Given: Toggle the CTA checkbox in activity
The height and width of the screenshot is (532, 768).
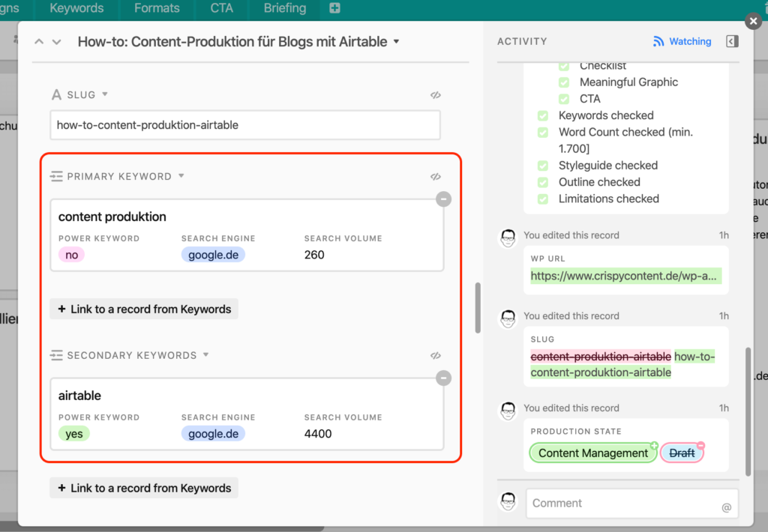Looking at the screenshot, I should [x=564, y=99].
